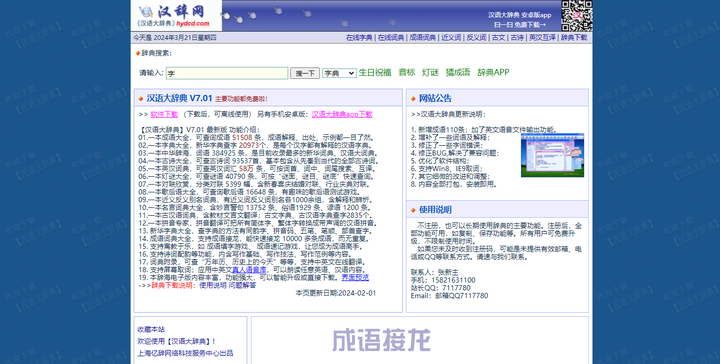720x364 pixels.
Task: Click the date text 2024年3月21日星期四
Action: 185,38
